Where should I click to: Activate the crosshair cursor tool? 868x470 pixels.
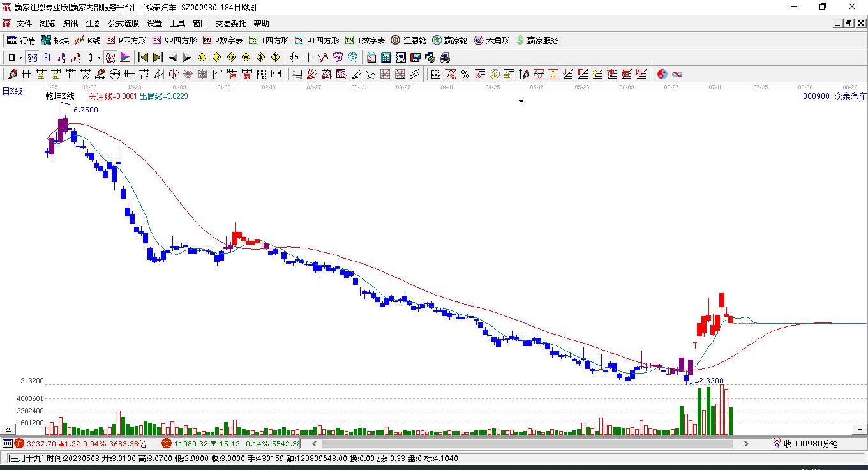(309, 57)
